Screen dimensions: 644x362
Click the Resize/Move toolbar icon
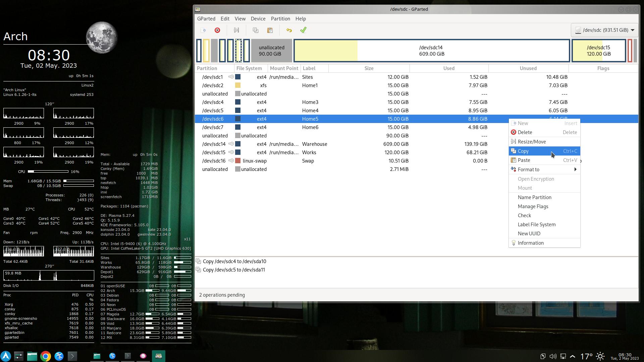pos(236,30)
